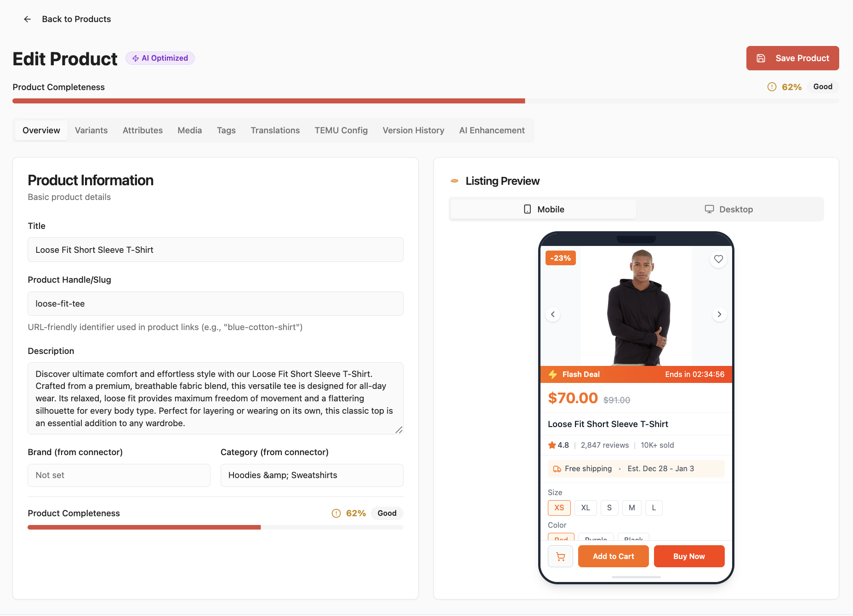The height and width of the screenshot is (616, 853).
Task: Open the TEMU Config tab
Action: coord(341,130)
